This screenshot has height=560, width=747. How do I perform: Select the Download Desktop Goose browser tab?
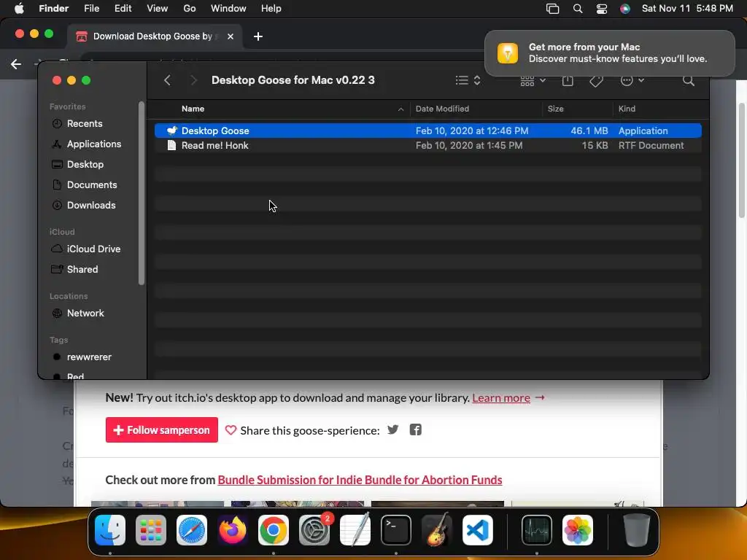(x=155, y=36)
